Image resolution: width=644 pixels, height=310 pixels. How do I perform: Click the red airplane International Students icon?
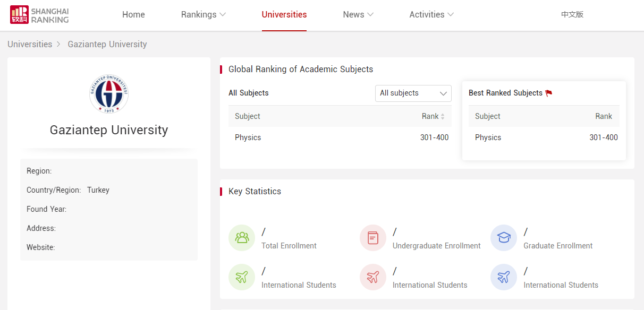[x=373, y=277]
